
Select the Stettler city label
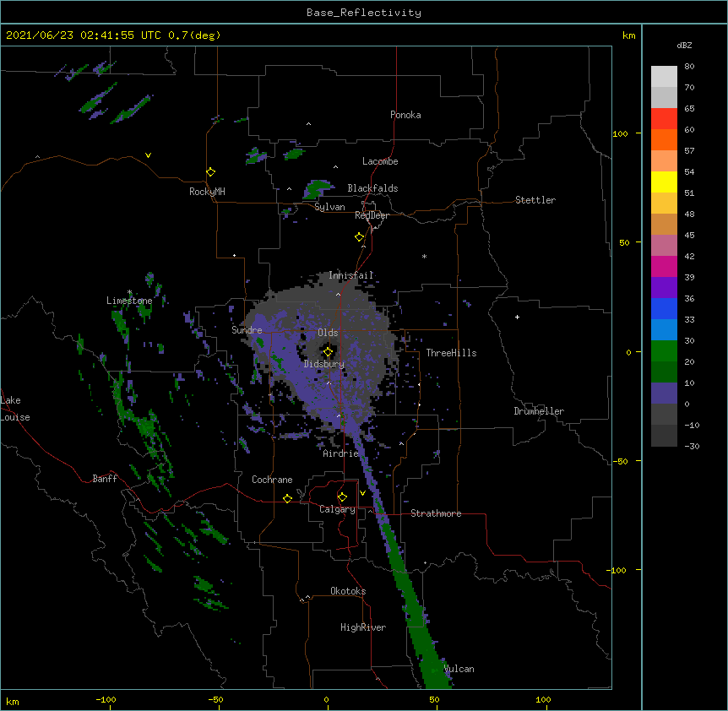(535, 200)
